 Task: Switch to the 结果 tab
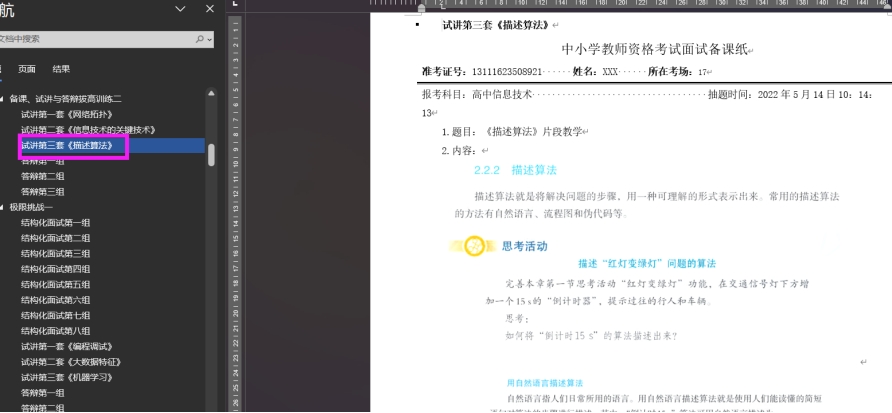[x=61, y=69]
